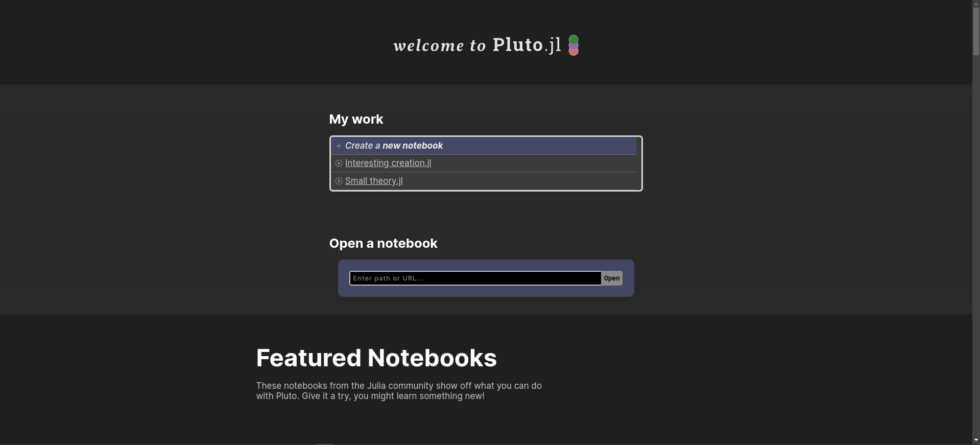Click the Julia community description paragraph
980x445 pixels.
tap(399, 391)
